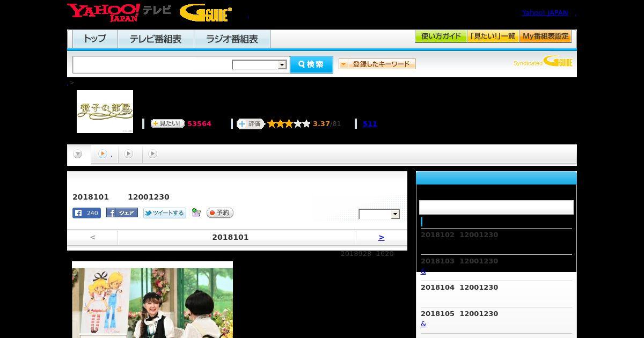Image resolution: width=644 pixels, height=338 pixels.
Task: Click the 予約 record button
Action: (x=220, y=213)
